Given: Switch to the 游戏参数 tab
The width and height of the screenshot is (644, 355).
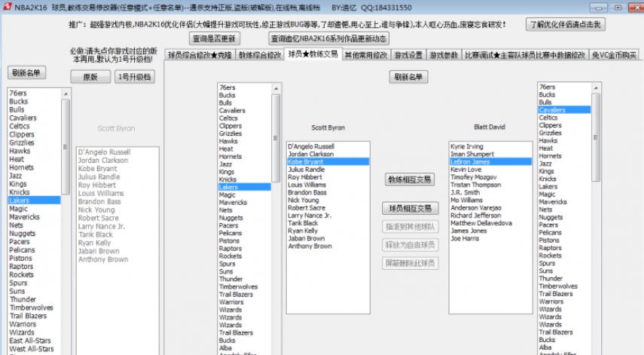Looking at the screenshot, I should [x=444, y=55].
